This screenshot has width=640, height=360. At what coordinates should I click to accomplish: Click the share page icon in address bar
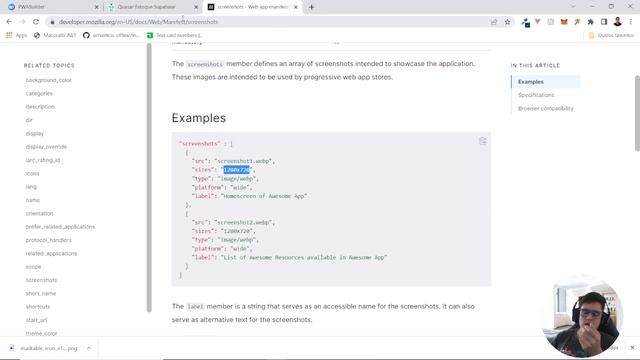(x=494, y=22)
